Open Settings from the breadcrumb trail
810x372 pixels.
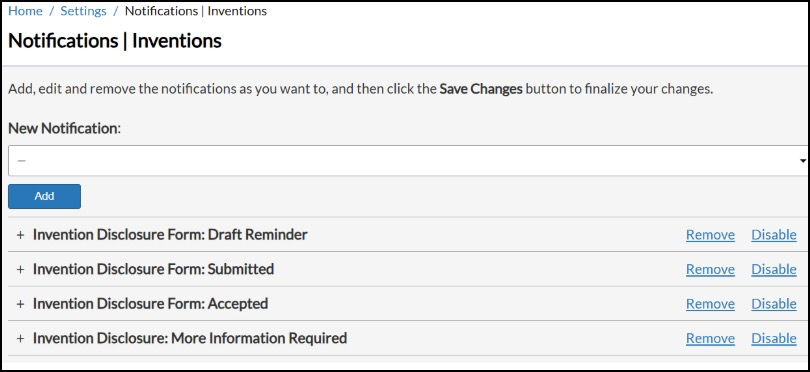coord(83,11)
